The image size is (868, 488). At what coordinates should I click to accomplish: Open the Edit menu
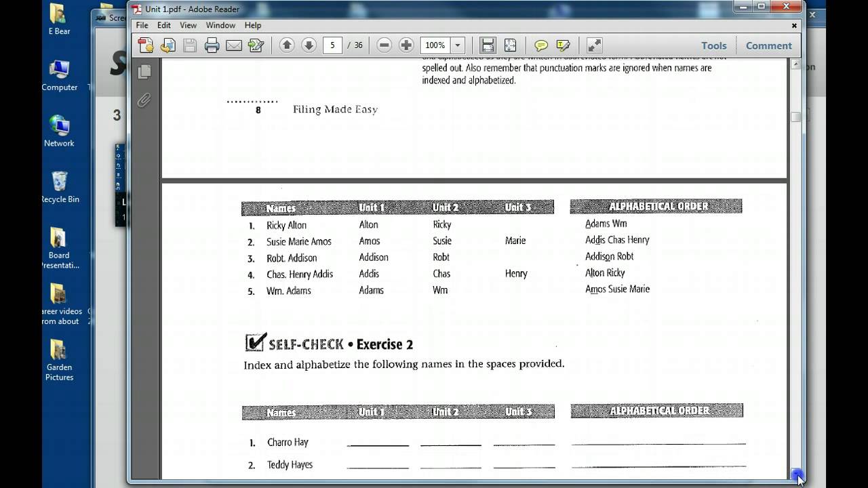[x=164, y=25]
